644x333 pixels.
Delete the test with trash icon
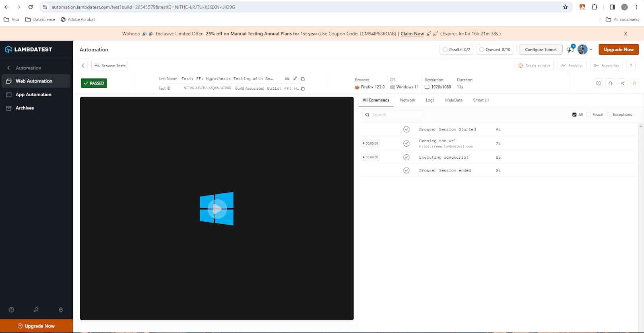(635, 83)
